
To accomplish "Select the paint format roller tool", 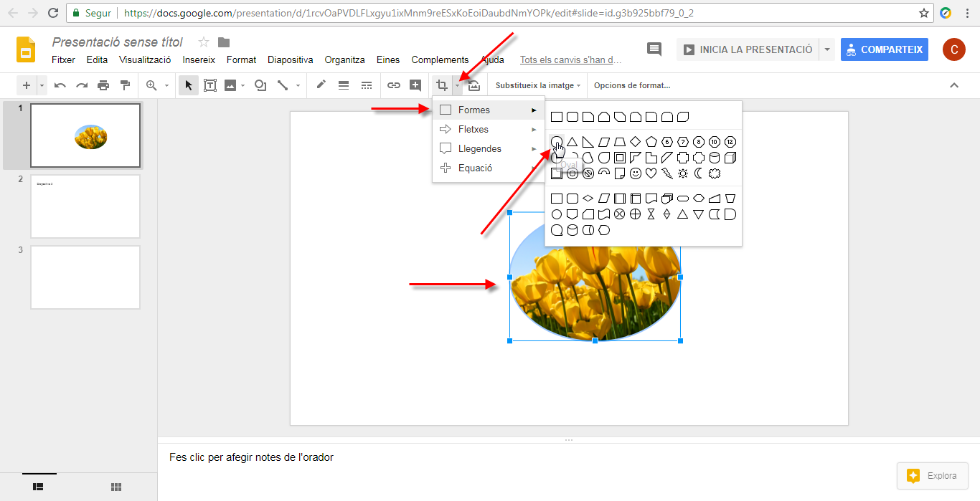I will pos(125,85).
